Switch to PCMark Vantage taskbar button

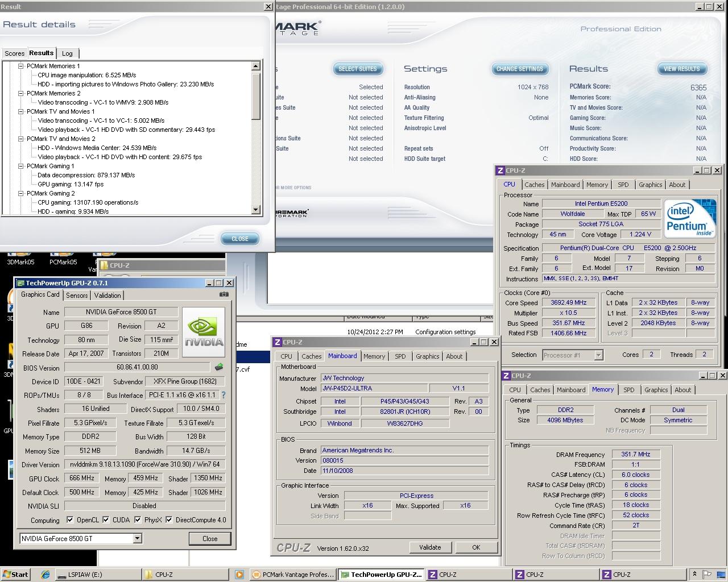(292, 575)
